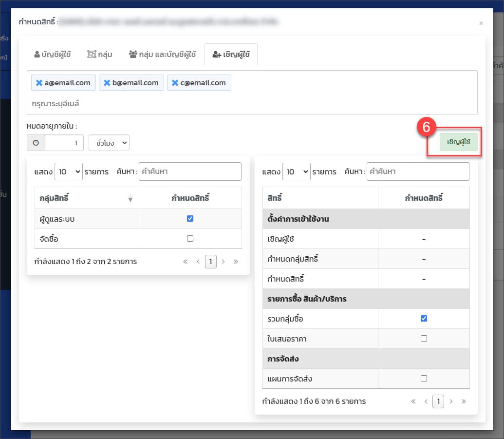Switch to the บัญชีผู้ใช้ tab
Image resolution: width=504 pixels, height=439 pixels.
[53, 54]
